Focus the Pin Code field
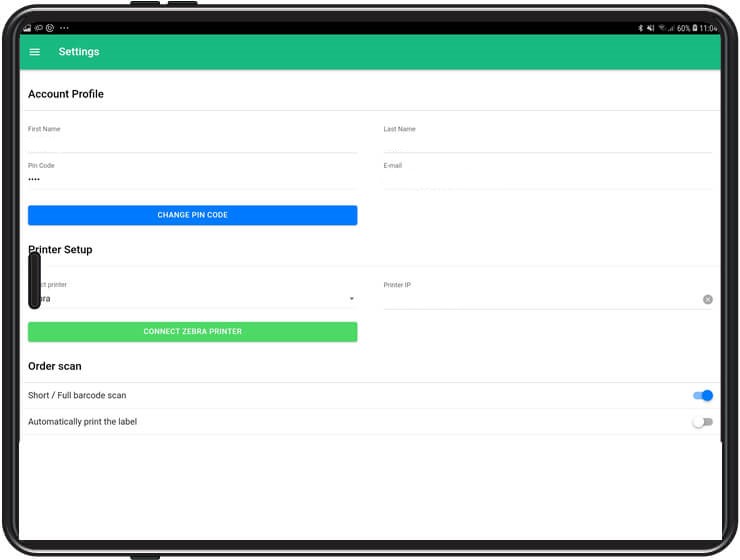 tap(192, 179)
